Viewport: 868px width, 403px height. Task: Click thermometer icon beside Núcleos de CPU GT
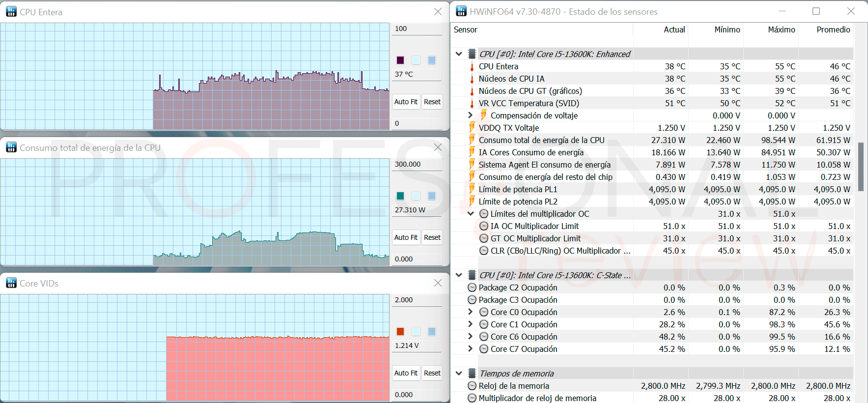472,91
